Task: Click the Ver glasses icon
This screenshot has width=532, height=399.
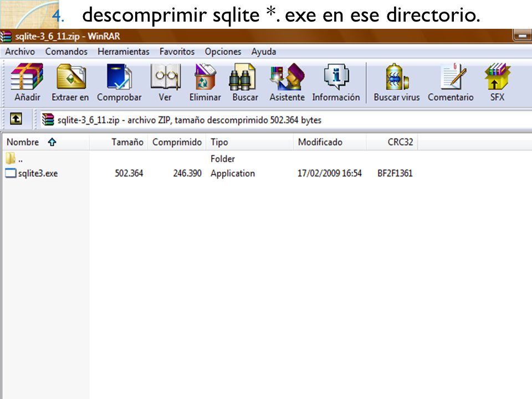Action: click(165, 76)
